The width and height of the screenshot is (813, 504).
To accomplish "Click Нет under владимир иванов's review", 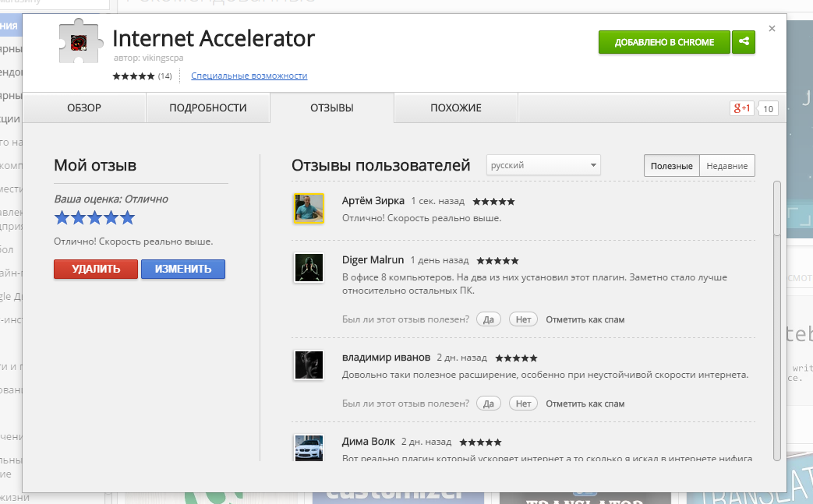I will (523, 404).
